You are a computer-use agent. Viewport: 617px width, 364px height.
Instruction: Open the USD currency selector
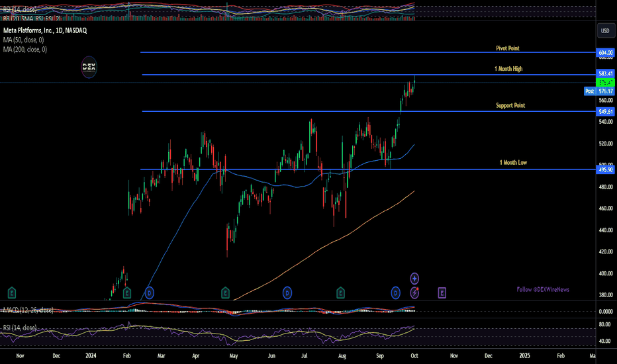click(x=605, y=30)
